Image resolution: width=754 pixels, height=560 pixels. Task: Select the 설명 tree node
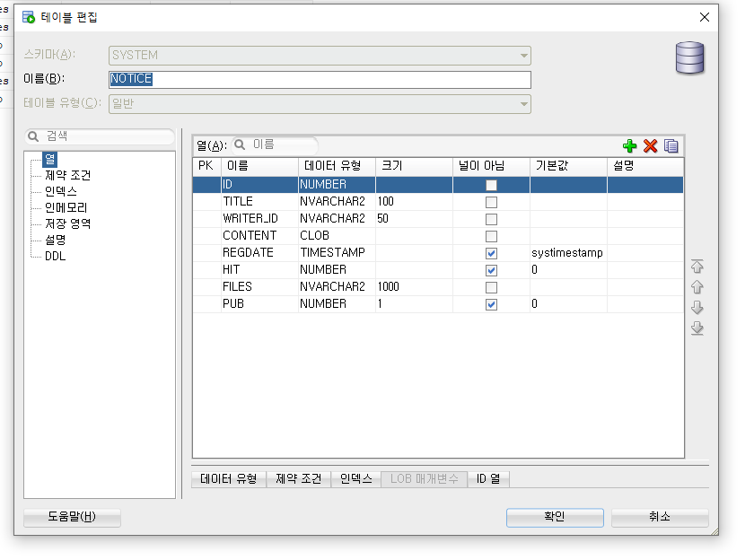tap(56, 240)
